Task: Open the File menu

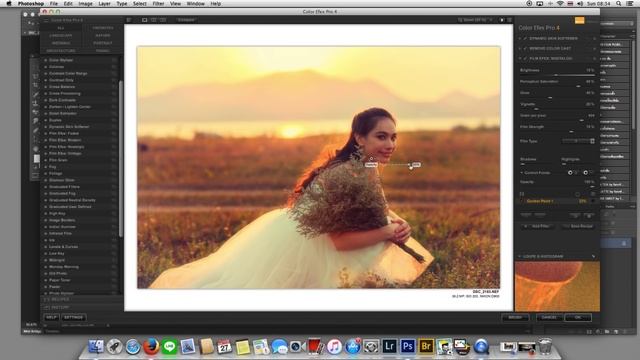Action: coord(53,4)
